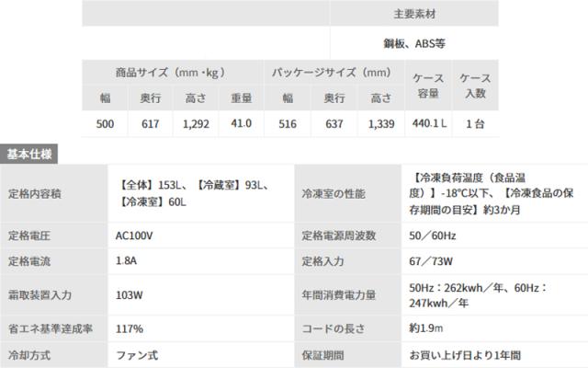The image size is (588, 368).
Task: Select the 67／73W value
Action: (x=431, y=261)
